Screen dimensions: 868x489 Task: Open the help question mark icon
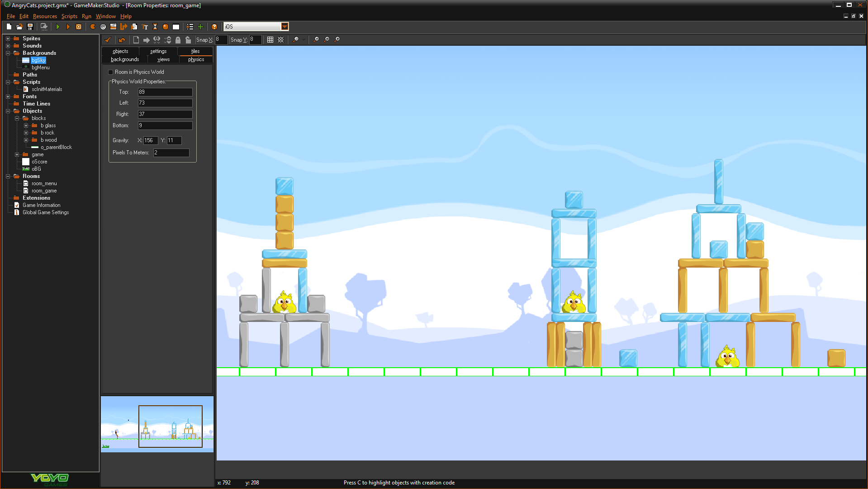(x=214, y=27)
